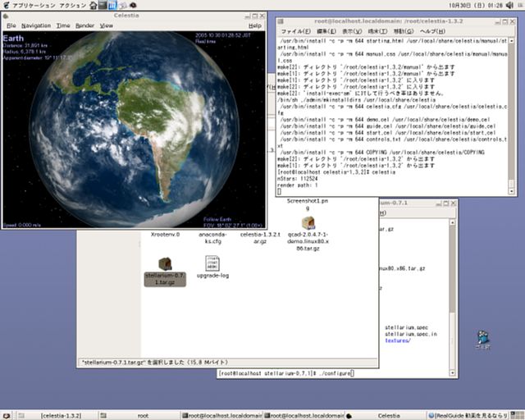
Task: Switch to first root@localhost.localdomain taskbar button
Action: [221, 416]
